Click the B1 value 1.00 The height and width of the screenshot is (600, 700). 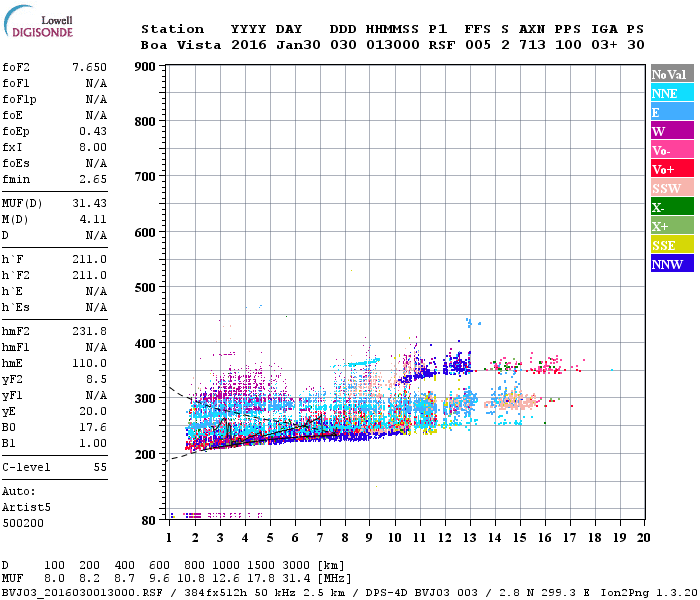pos(93,444)
